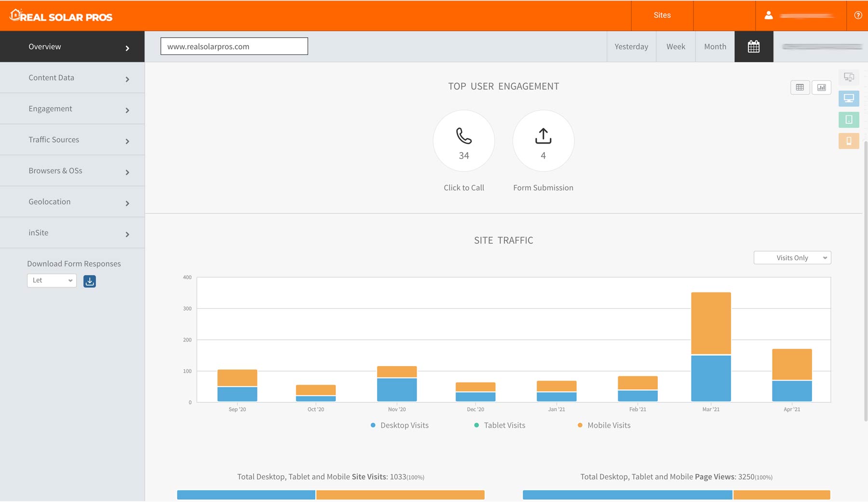
Task: Click the Click to Call phone icon
Action: pos(464,136)
